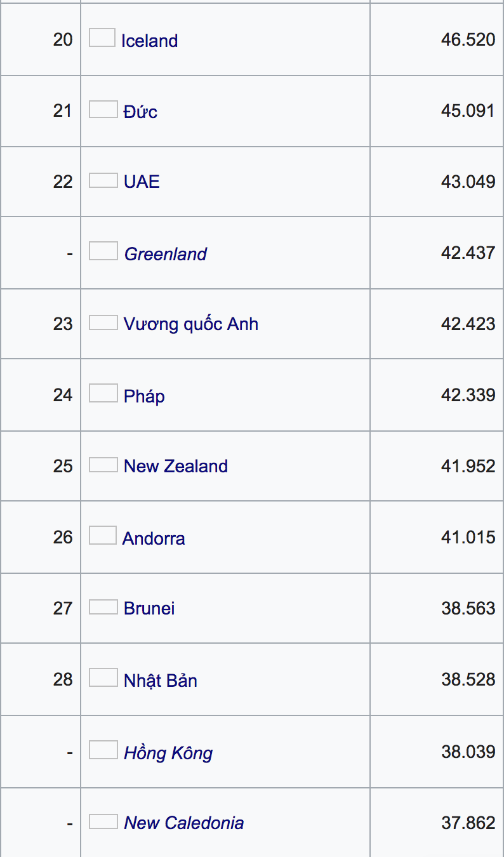Viewport: 504px width, 857px height.
Task: Click the New Caledonia flag image
Action: pyautogui.click(x=103, y=821)
